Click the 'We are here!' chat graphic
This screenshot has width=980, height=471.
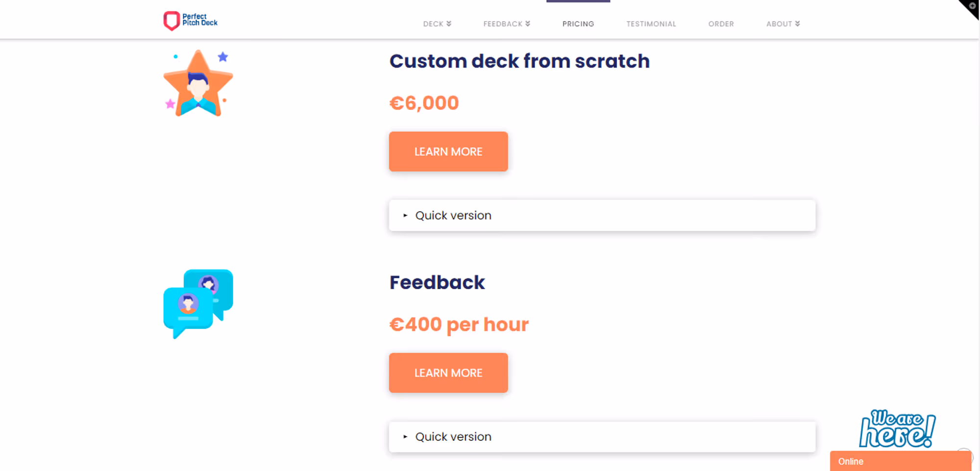[897, 429]
